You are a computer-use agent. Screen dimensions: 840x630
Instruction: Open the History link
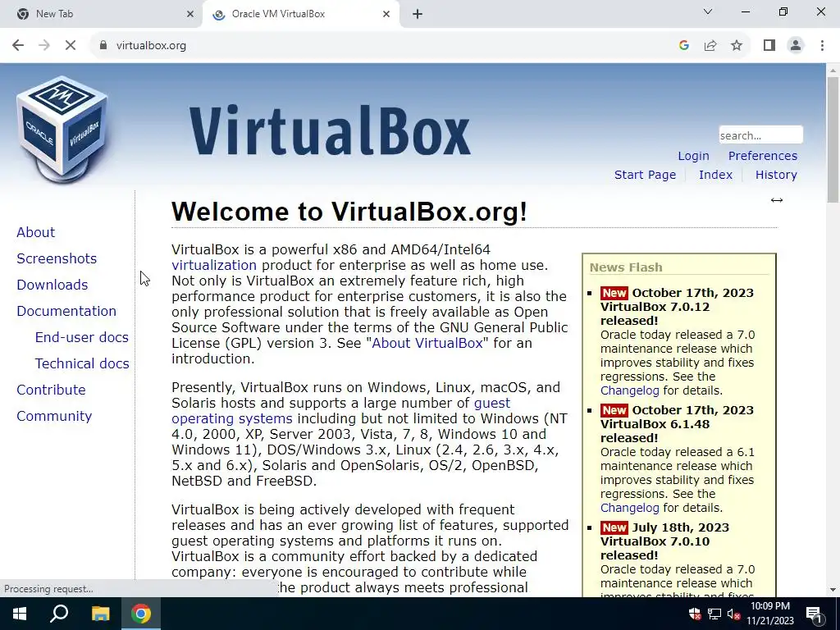[x=776, y=175]
